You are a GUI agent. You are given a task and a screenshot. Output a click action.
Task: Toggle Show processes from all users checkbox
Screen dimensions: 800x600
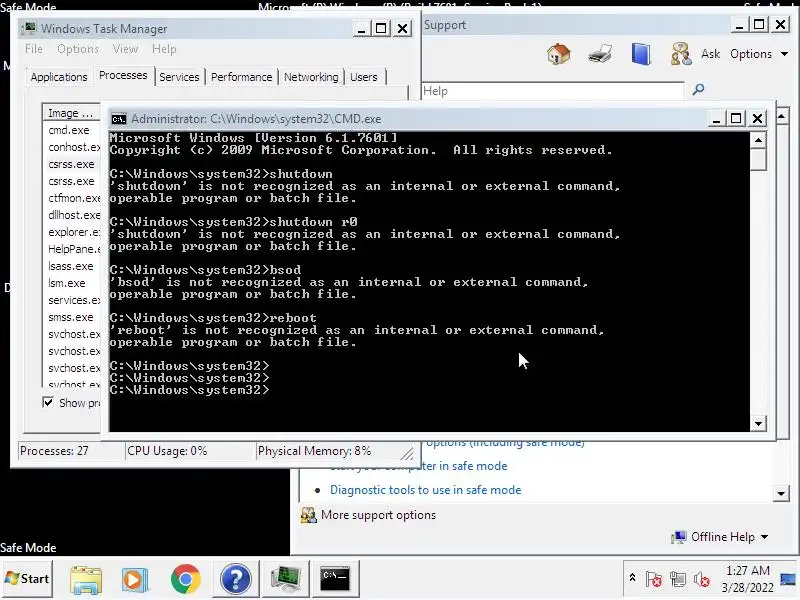click(x=48, y=402)
